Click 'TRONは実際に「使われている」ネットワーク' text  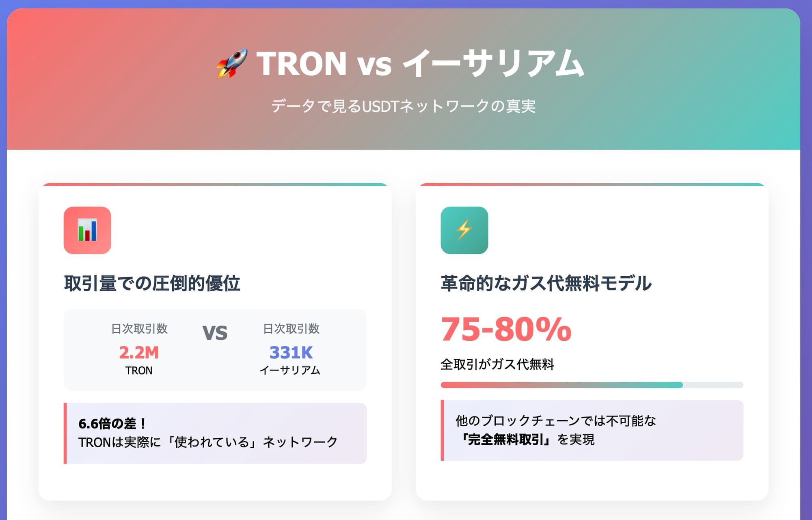[208, 442]
